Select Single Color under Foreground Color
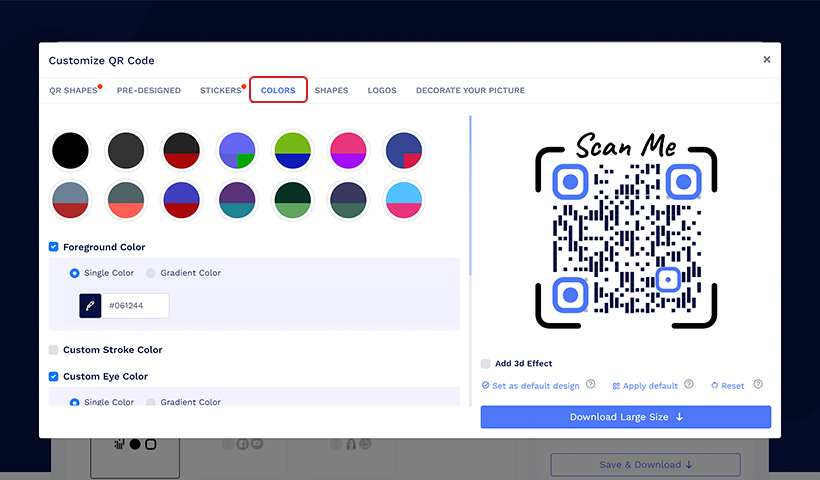Screen dimensions: 820x480 (74, 273)
